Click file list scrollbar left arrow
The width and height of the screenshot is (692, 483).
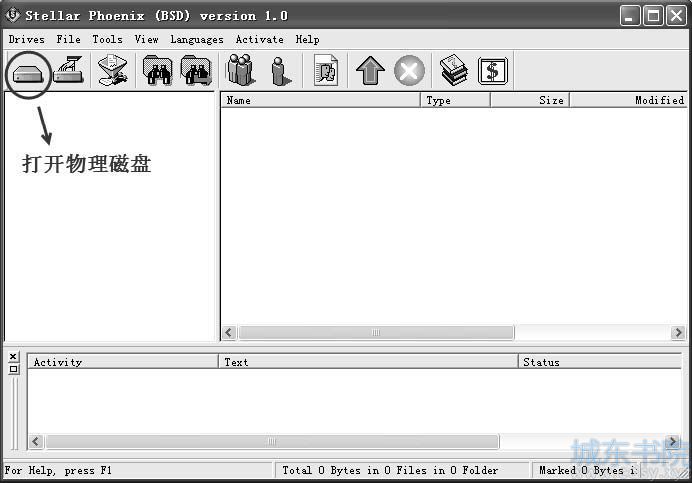pos(229,332)
